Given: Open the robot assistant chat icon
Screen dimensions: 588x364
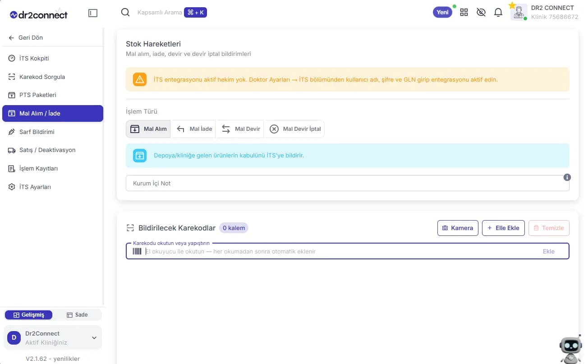Looking at the screenshot, I should pyautogui.click(x=570, y=349).
